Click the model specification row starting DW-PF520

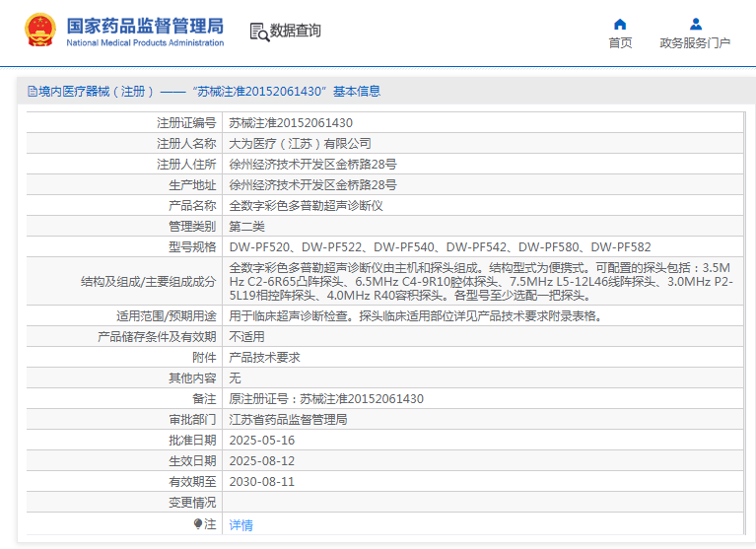coord(440,247)
